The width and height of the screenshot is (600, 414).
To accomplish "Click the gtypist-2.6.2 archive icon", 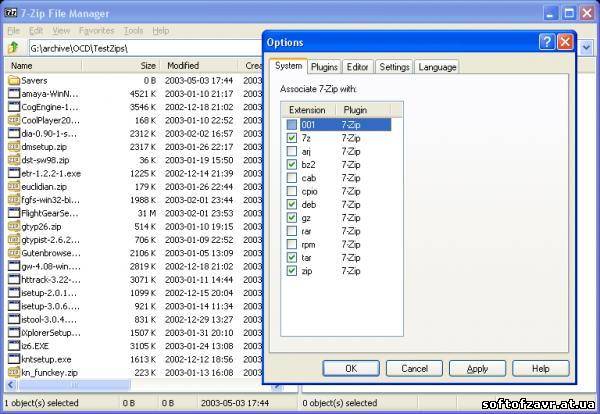I will pos(14,240).
